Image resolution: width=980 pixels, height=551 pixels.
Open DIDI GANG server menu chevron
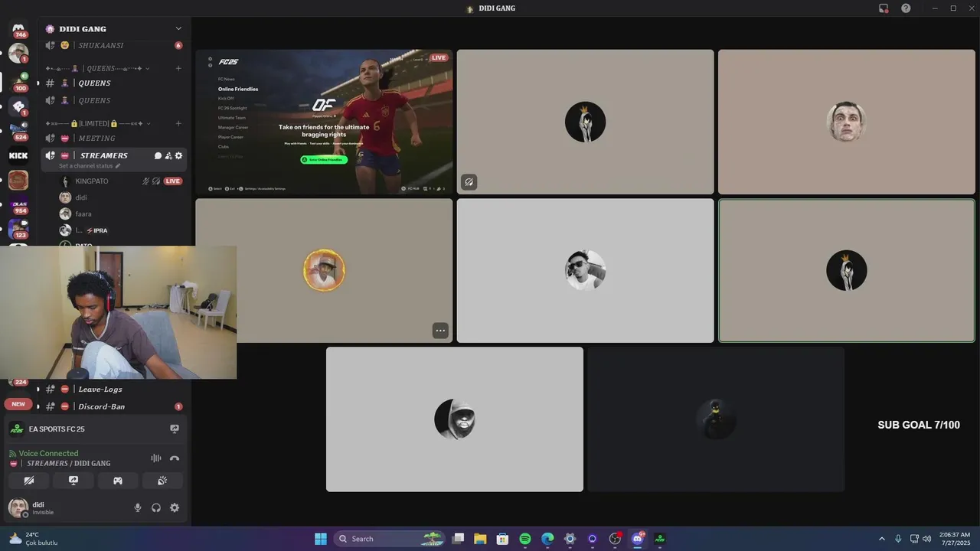click(178, 28)
